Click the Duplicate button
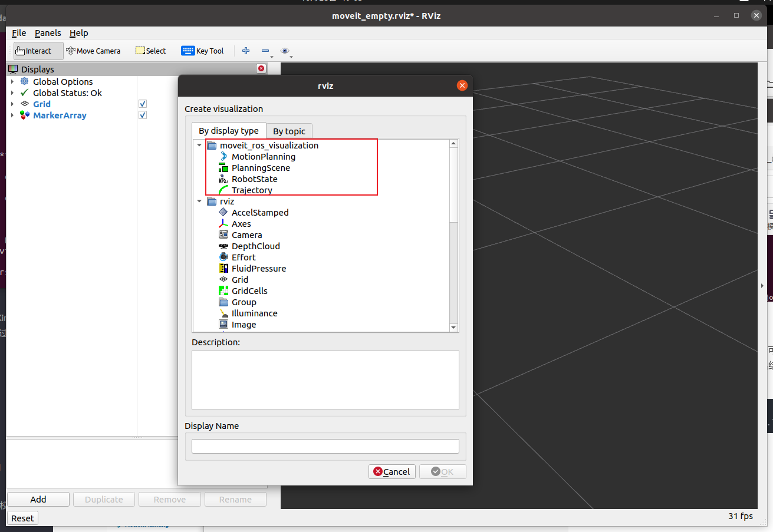This screenshot has height=532, width=773. (104, 499)
